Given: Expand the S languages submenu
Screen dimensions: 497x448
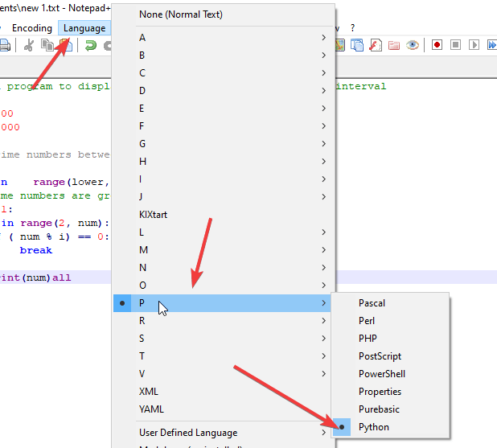Looking at the screenshot, I should tap(224, 339).
